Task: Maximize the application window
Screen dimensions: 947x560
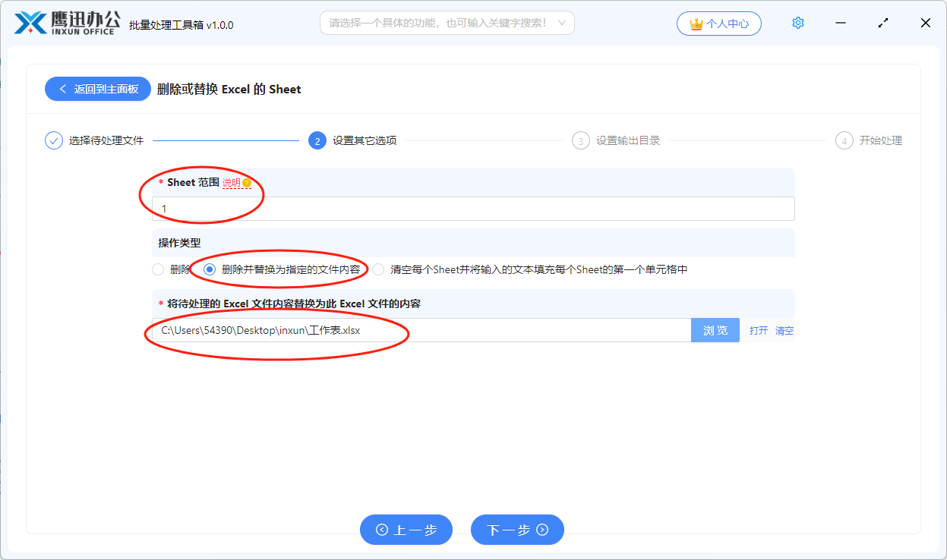Action: 883,23
